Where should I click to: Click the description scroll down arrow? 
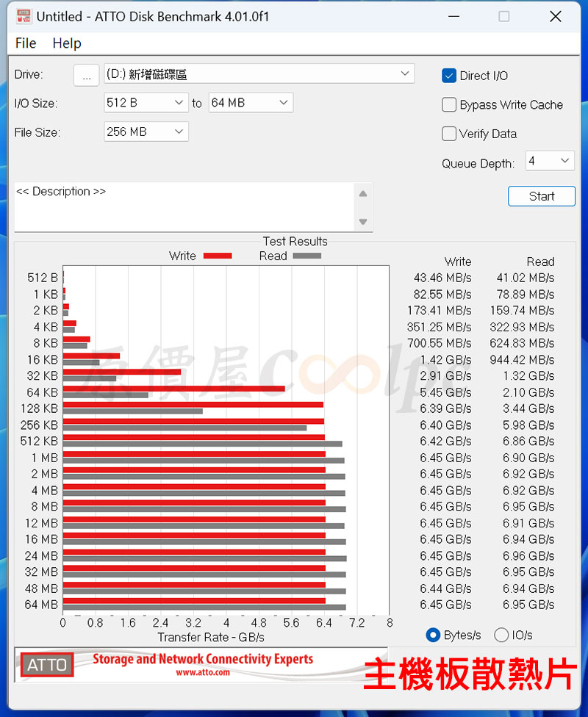coord(363,222)
